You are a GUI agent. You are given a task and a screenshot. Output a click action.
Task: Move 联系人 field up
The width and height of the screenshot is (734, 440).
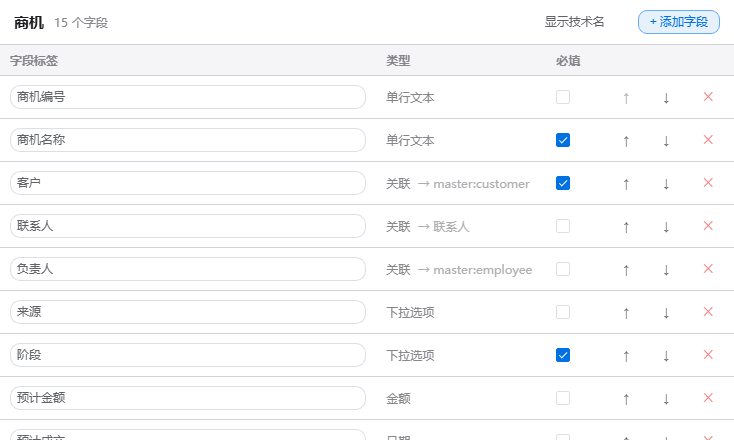(626, 227)
